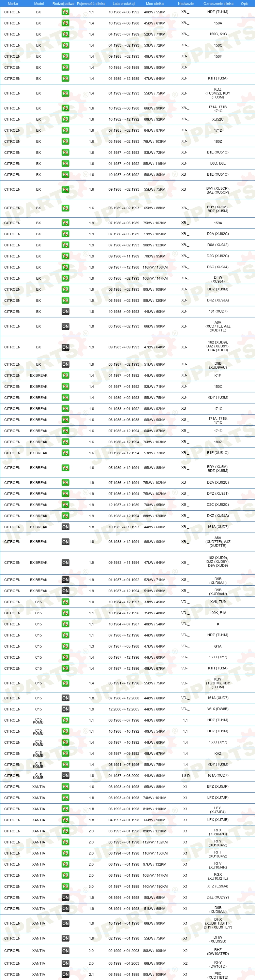Click petrol icon in C15 XV8, TU9 row
The width and height of the screenshot is (255, 980).
coord(66,602)
